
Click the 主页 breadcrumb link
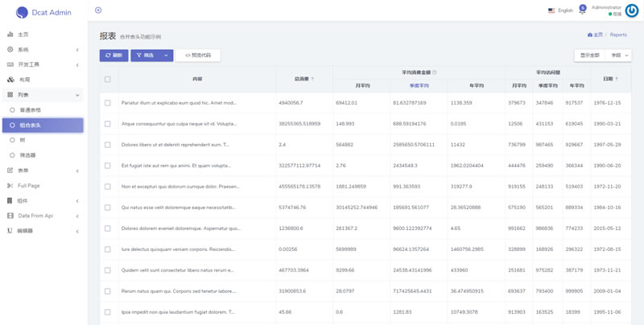point(595,35)
